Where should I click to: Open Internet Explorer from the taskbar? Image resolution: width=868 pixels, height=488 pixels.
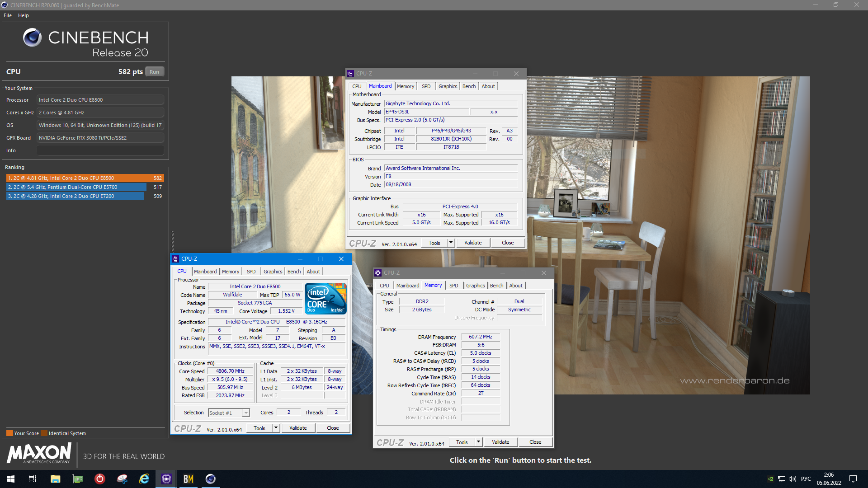tap(144, 479)
